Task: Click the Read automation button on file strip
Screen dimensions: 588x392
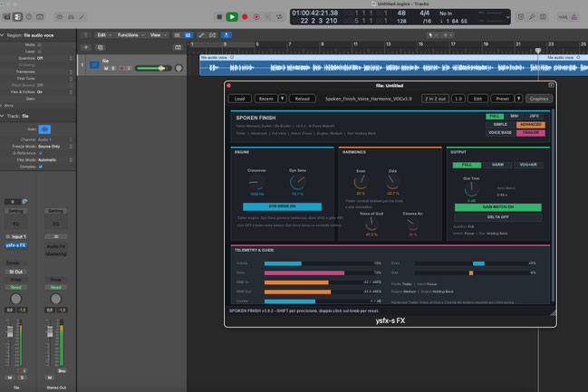Action: 15,288
